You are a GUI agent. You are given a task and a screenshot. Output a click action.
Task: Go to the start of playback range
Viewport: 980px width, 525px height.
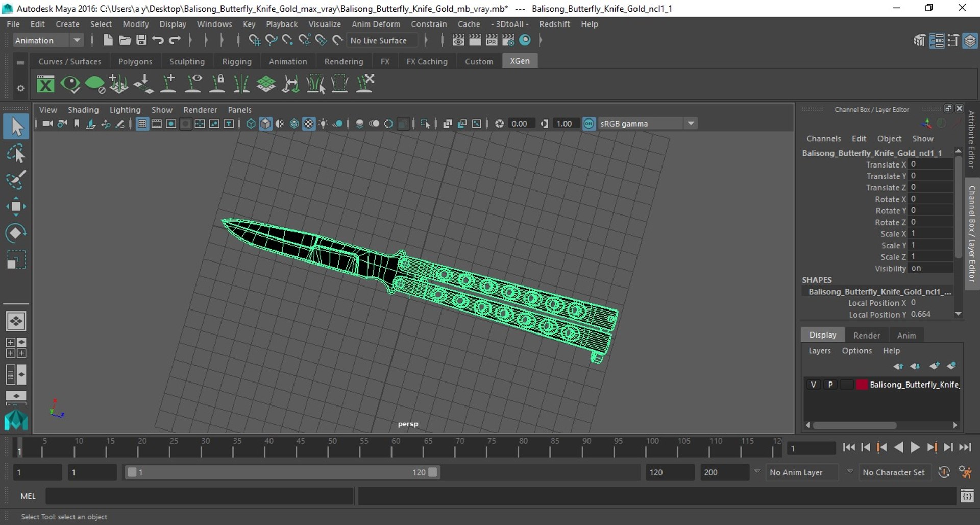[849, 447]
